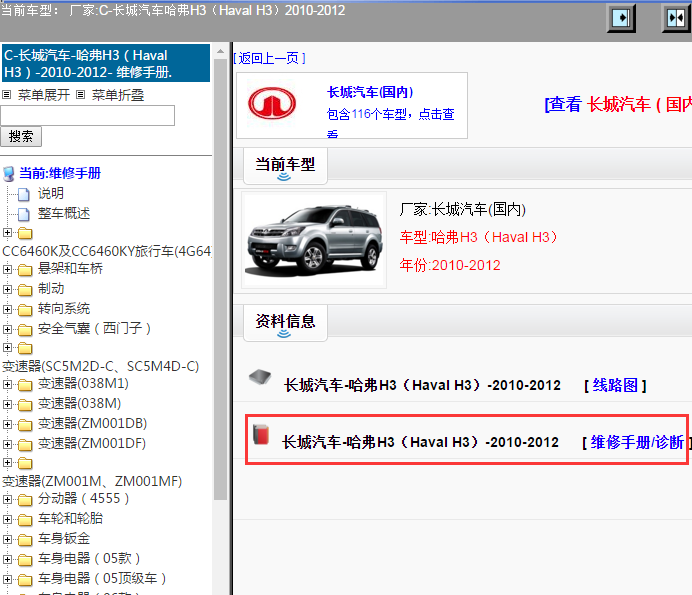Expand the CC6460K及CC6460KY旅行车 tree node
The width and height of the screenshot is (692, 595).
7,232
